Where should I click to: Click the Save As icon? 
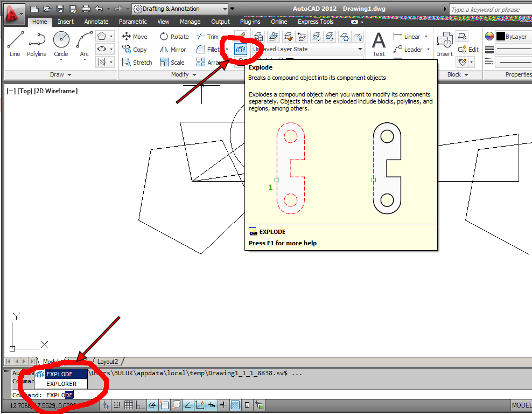(x=73, y=9)
